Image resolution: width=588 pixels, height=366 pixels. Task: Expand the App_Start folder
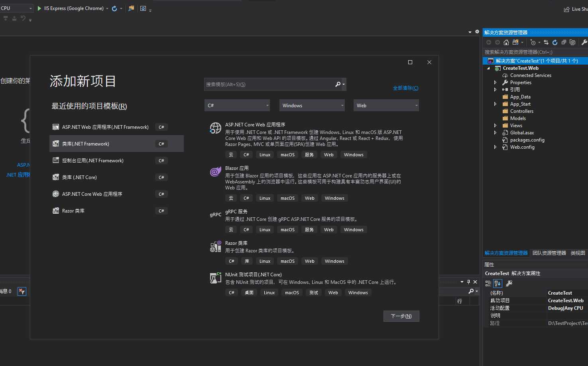[496, 104]
